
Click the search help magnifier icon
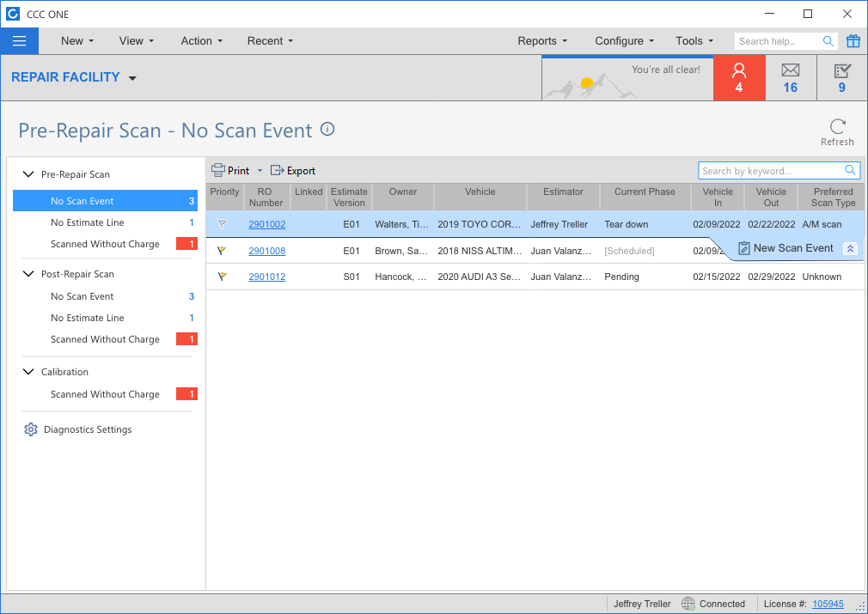[828, 41]
